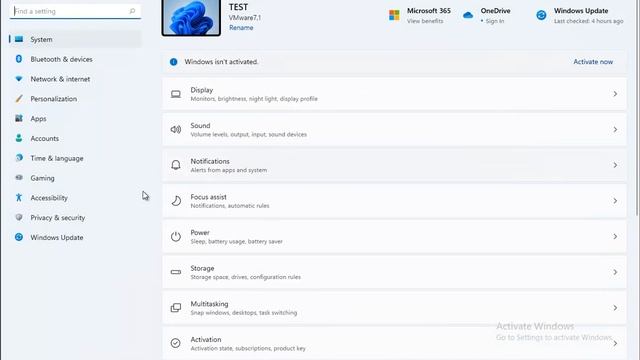Open Display monitors and brightness row
Screen dimensions: 640x360
(x=394, y=94)
